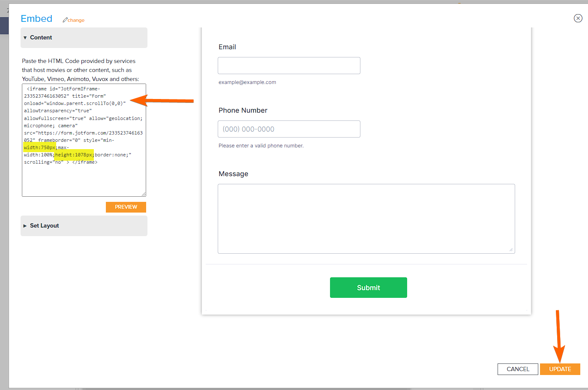Click the HTML code box resize handle
588x390 pixels.
click(x=144, y=194)
